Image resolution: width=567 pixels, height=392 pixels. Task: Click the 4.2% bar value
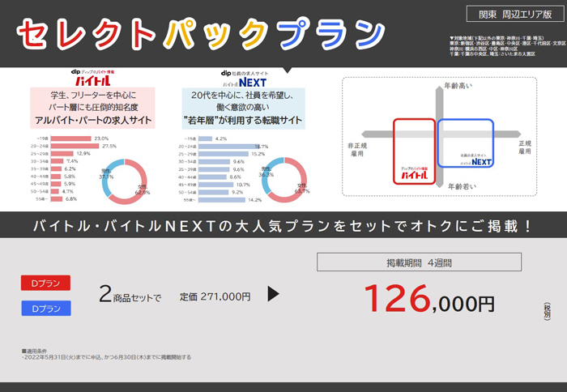[221, 138]
